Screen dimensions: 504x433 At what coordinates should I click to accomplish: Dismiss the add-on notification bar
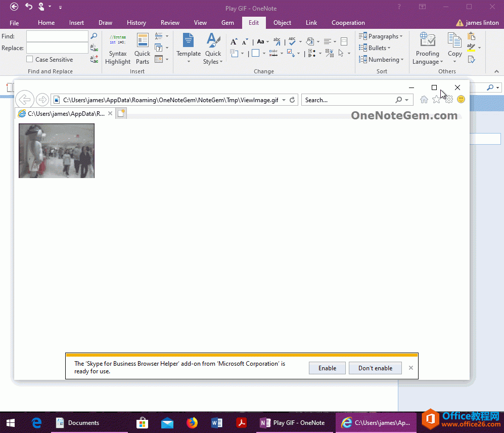tap(411, 368)
